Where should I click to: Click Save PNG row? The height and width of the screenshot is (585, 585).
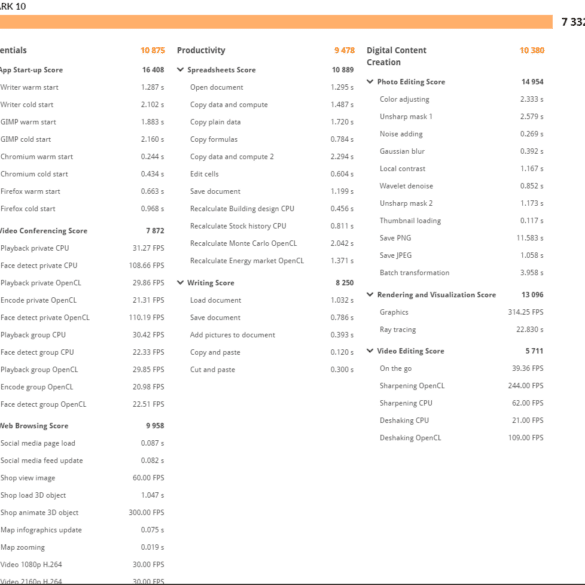coord(462,238)
